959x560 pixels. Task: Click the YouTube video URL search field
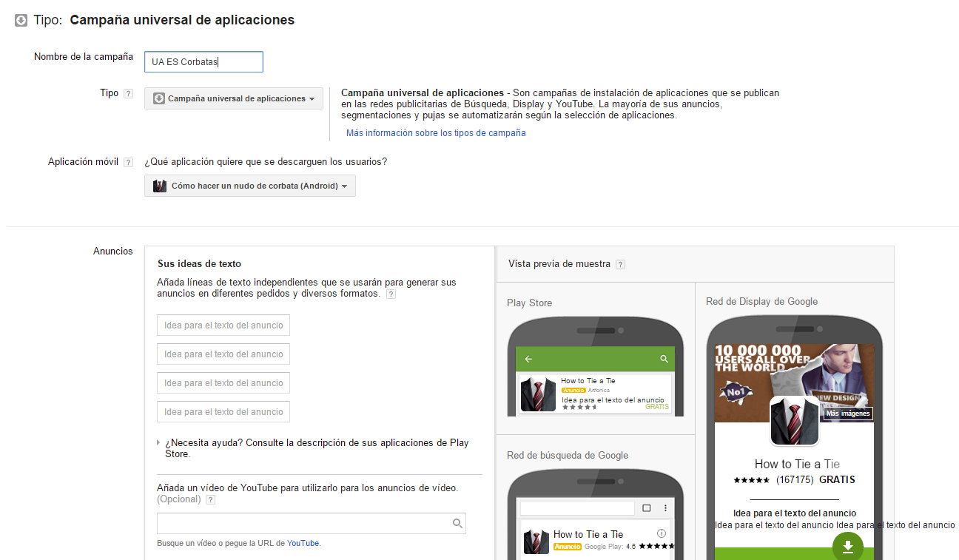[x=312, y=524]
